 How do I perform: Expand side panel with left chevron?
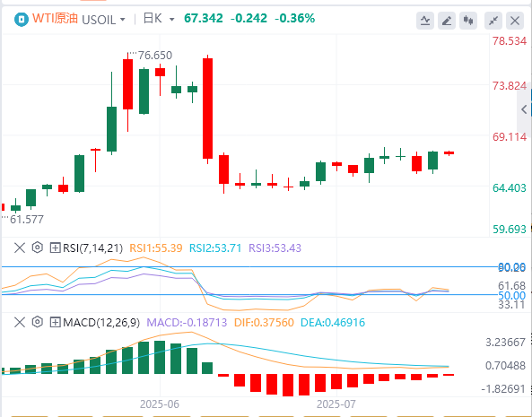(x=524, y=109)
